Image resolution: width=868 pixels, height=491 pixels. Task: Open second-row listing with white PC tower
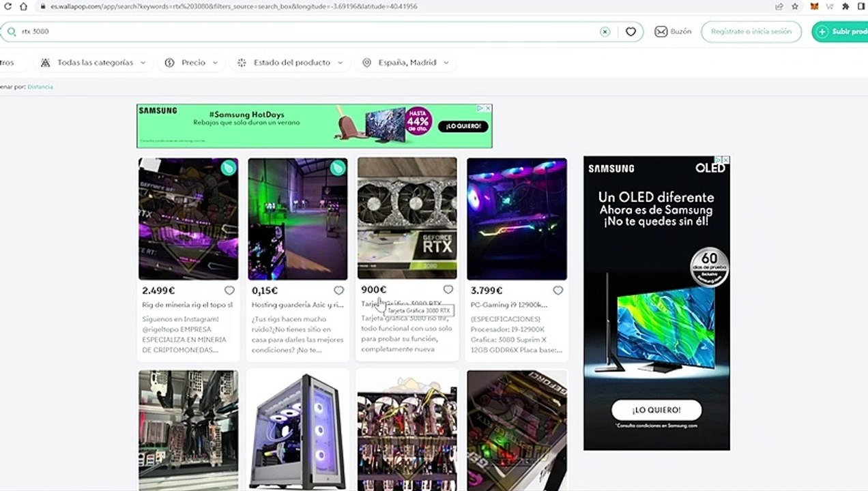[298, 431]
